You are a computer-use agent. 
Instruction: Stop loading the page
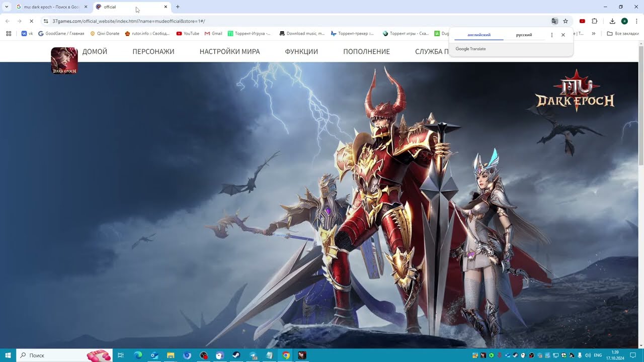[x=31, y=21]
